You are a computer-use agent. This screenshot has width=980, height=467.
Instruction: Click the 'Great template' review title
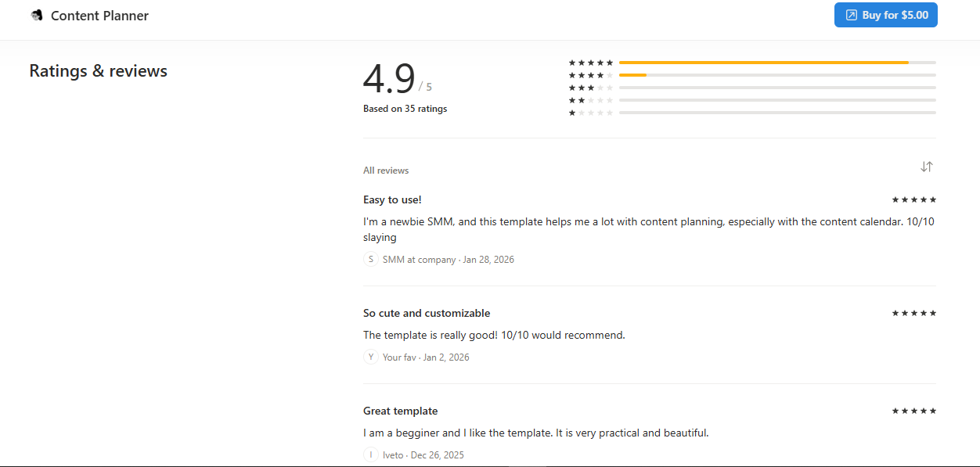click(400, 411)
